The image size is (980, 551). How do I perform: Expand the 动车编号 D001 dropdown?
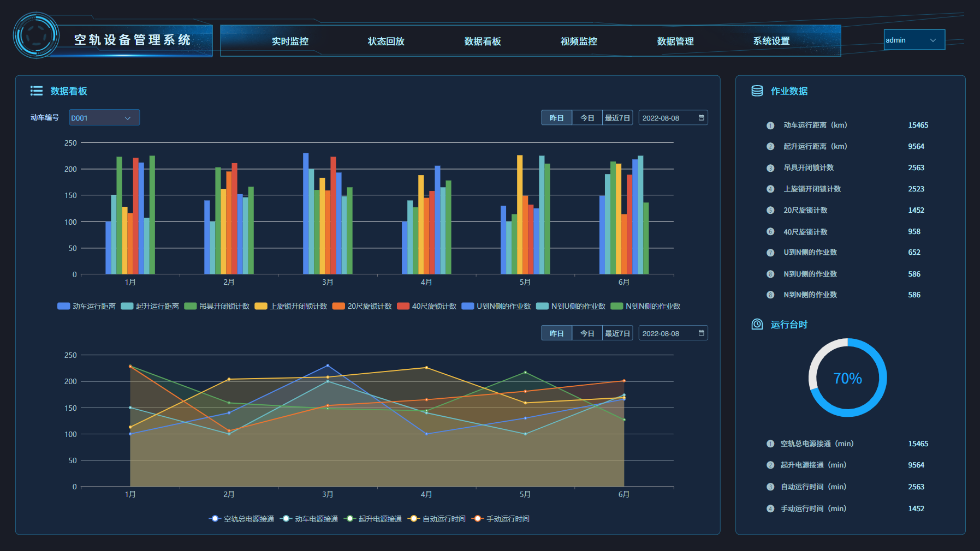pos(104,118)
